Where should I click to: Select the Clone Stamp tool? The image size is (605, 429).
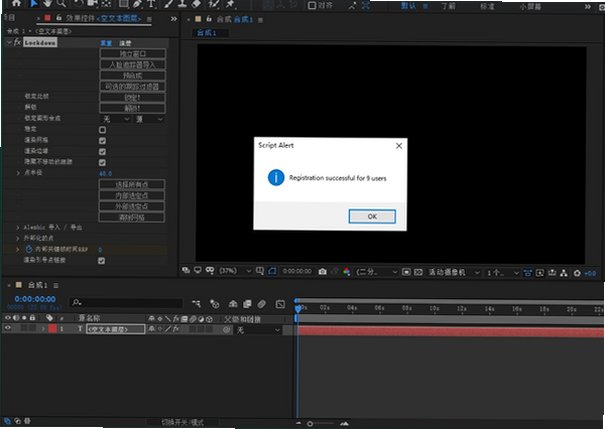[182, 4]
